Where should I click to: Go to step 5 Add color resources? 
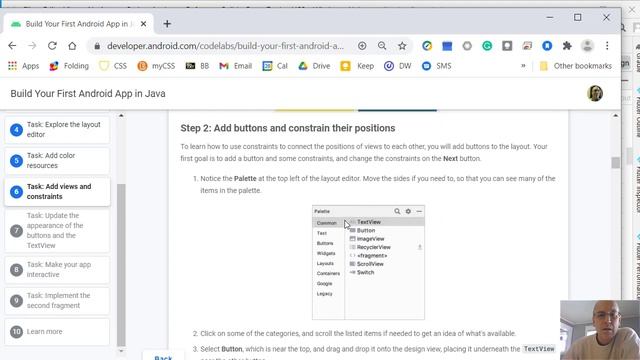[57, 161]
